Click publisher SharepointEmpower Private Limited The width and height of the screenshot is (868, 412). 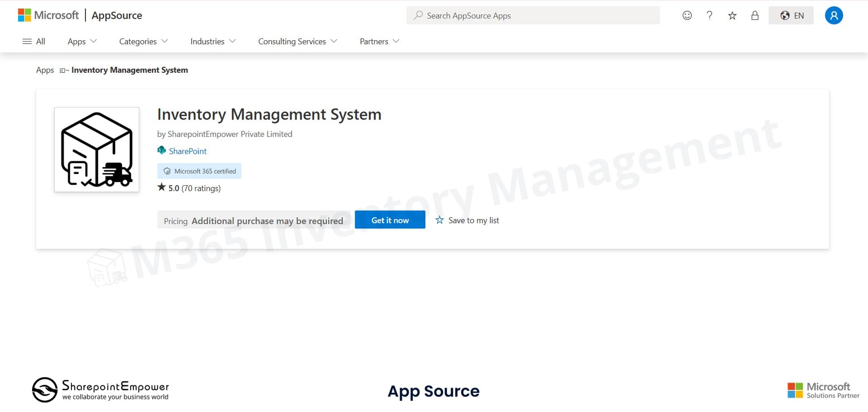(x=230, y=134)
